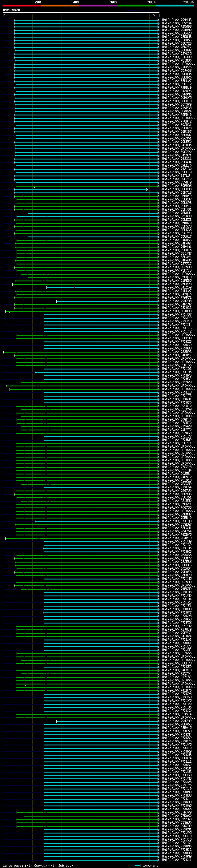197x868 pixels.
Task: Click the short alignment bar of UniRef100_Q8LKB0
Action: (81, 189)
